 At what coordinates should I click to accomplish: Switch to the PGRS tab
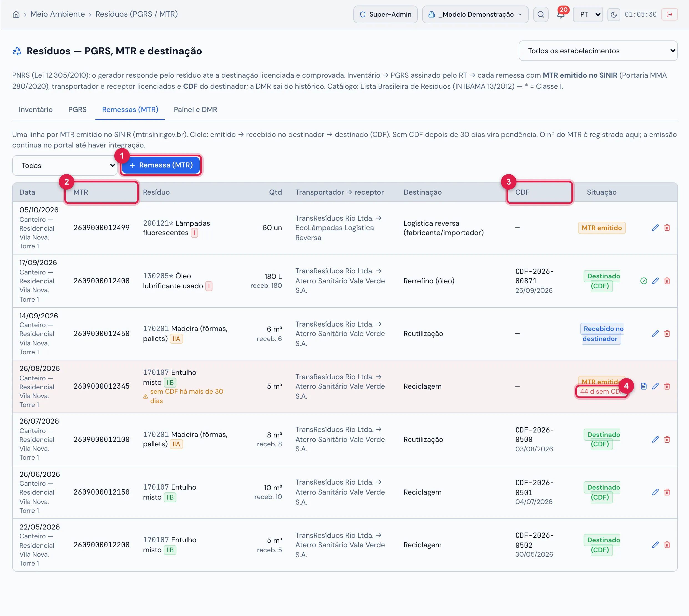click(x=77, y=110)
